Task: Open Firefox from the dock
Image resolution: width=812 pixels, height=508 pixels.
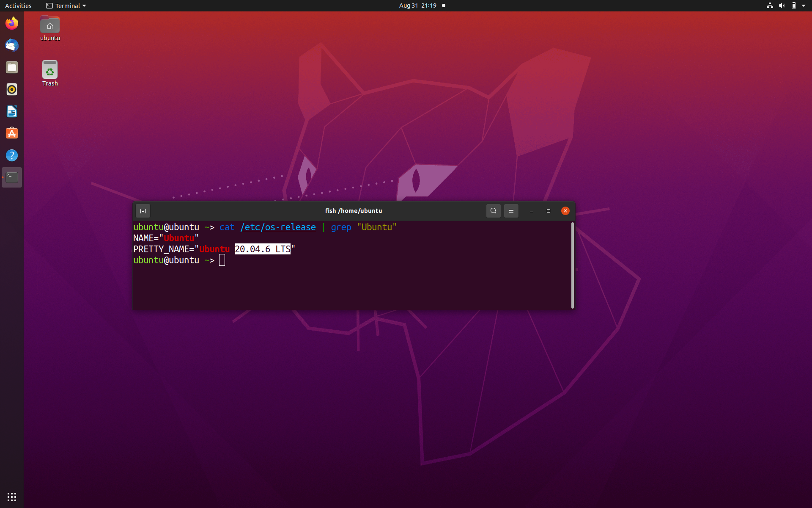Action: point(12,23)
